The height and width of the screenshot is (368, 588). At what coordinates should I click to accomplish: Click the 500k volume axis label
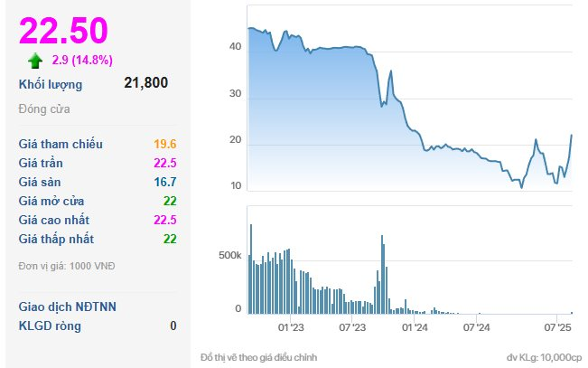pos(231,257)
